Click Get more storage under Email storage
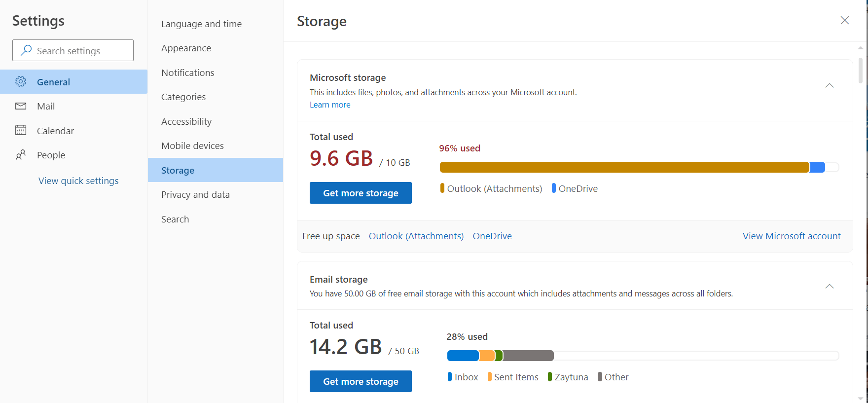 tap(361, 381)
